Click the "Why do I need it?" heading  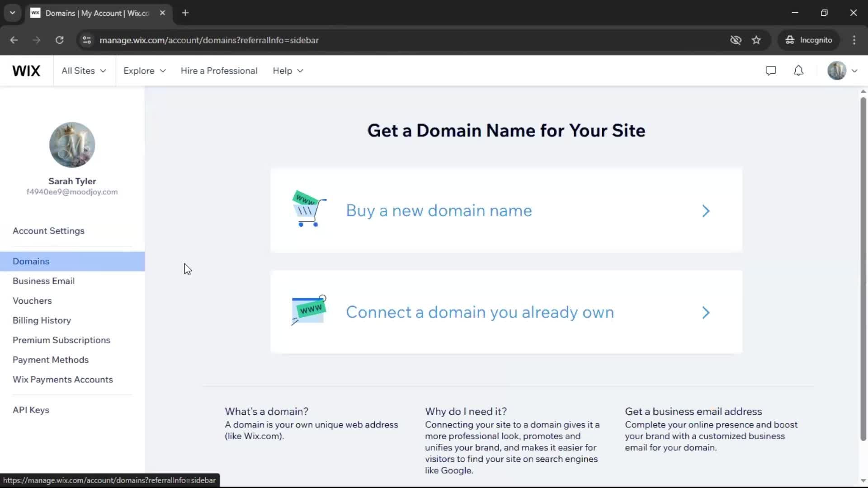coord(466,412)
